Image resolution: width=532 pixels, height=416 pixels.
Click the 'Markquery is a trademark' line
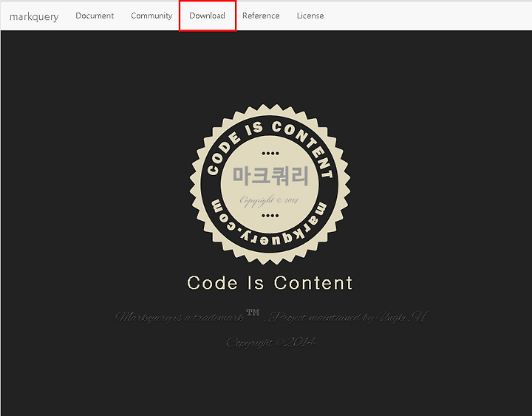point(271,317)
